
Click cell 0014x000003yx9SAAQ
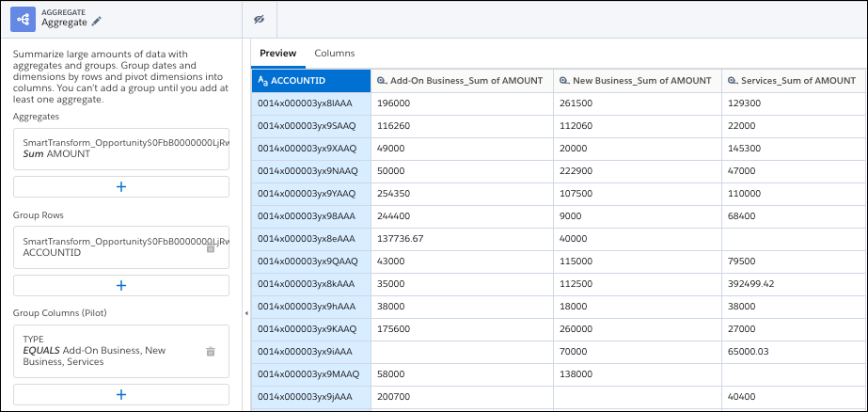(x=311, y=126)
